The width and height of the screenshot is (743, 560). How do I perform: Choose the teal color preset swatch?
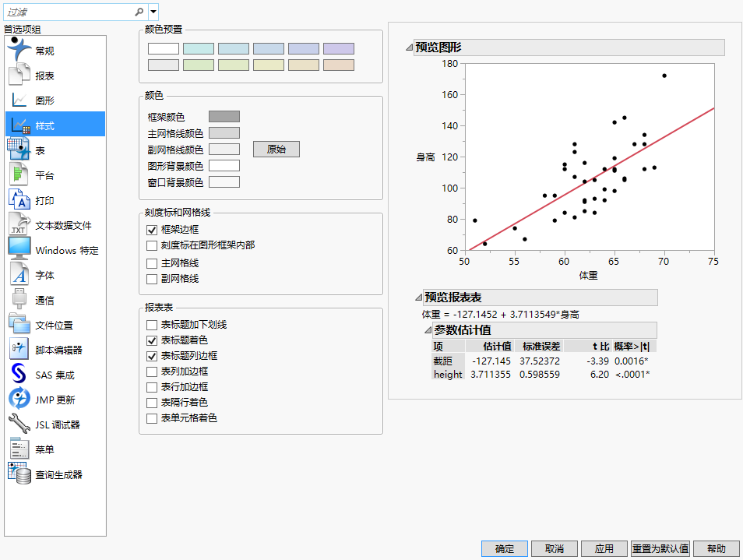coord(199,49)
